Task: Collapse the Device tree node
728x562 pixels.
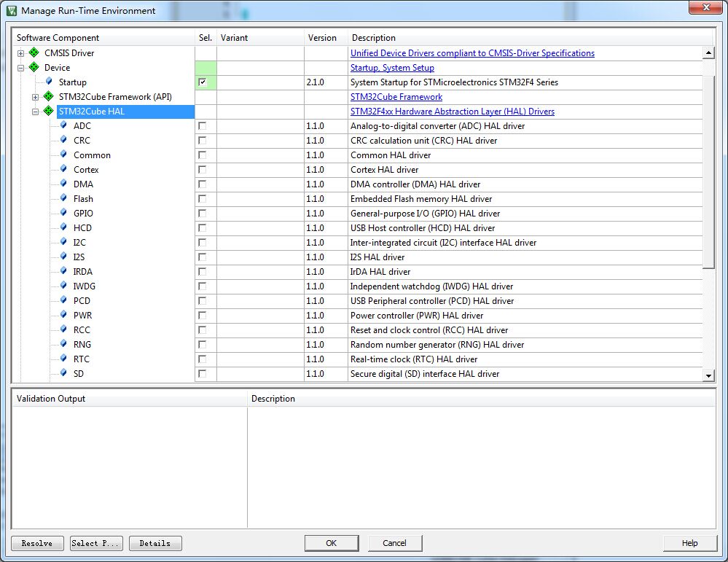Action: click(21, 68)
